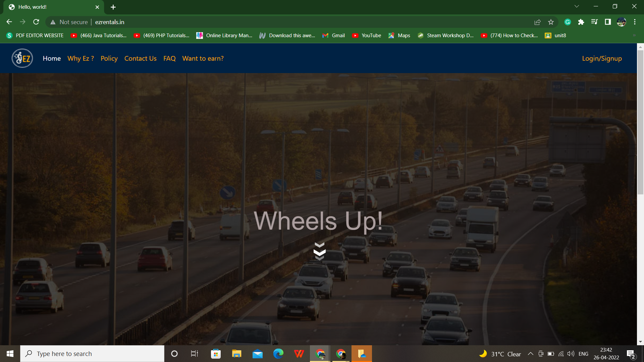Open the Download this awe... bookmark
Viewport: 644px width, 362px height.
[x=287, y=36]
